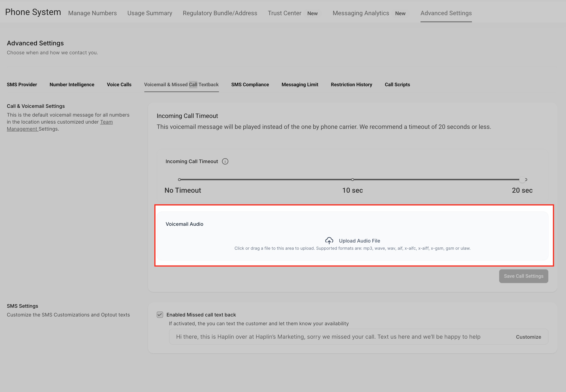The width and height of the screenshot is (566, 392).
Task: Open the Call Scripts sub-tab
Action: tap(397, 84)
